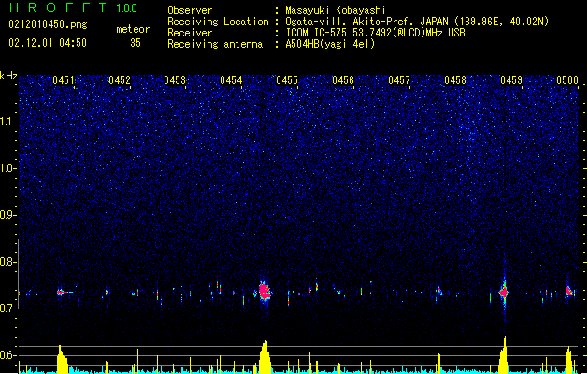Click observer name Masayuki Kobayashi
Image resolution: width=588 pixels, height=374 pixels.
click(x=336, y=10)
